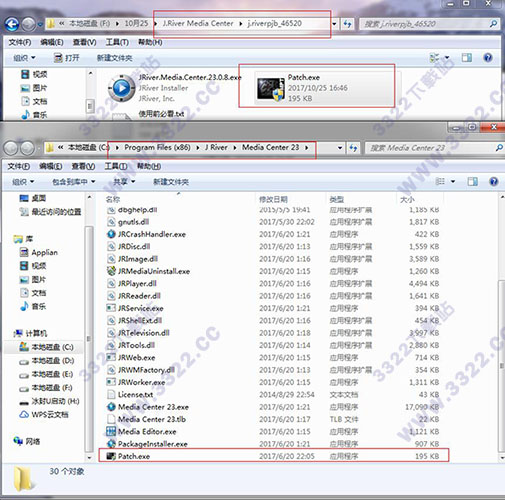Click the J.River Media Center breadcrumb in the top window
Viewport: 505px width, 500px height.
[198, 24]
